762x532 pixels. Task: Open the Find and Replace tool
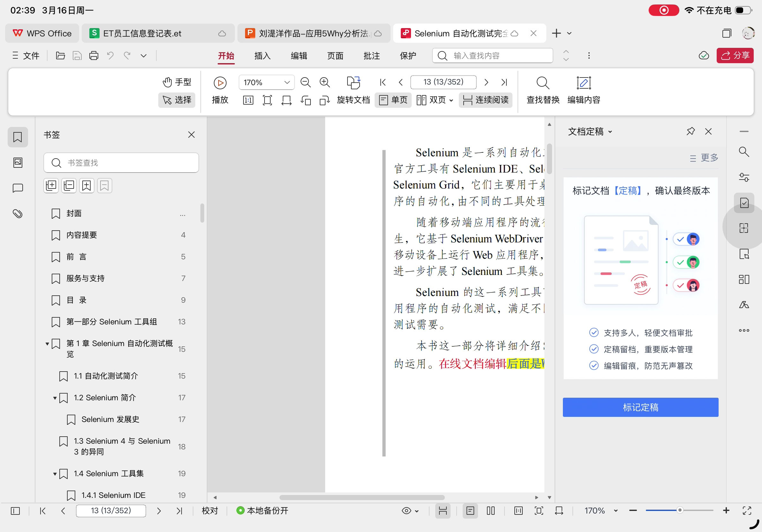[x=543, y=83]
